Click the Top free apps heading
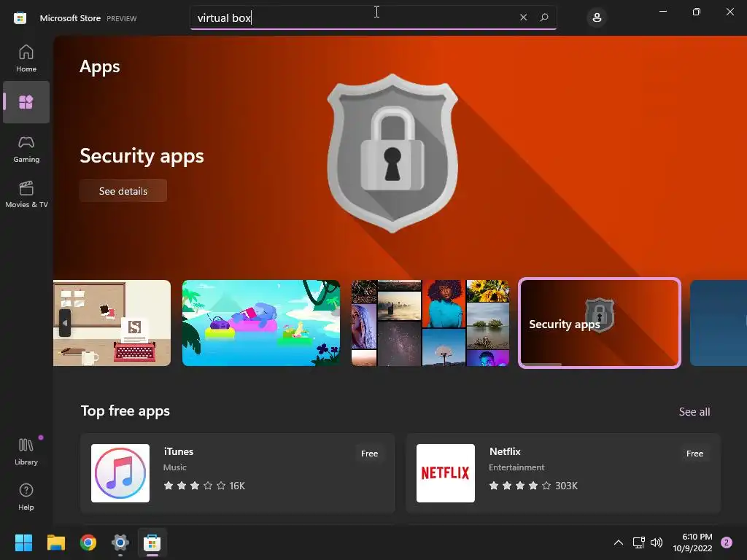Viewport: 747px width, 560px height. point(125,411)
